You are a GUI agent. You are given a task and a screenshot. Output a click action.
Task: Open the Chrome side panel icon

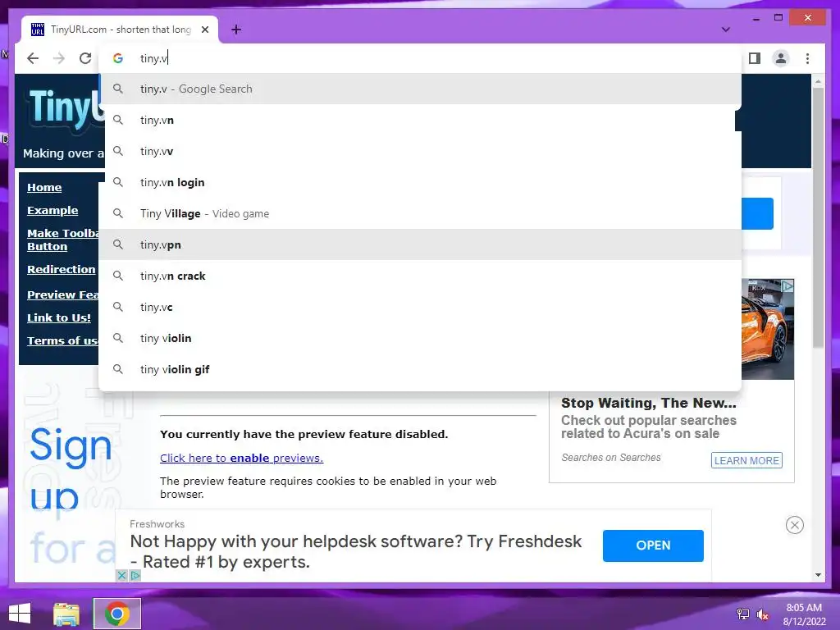click(x=755, y=58)
